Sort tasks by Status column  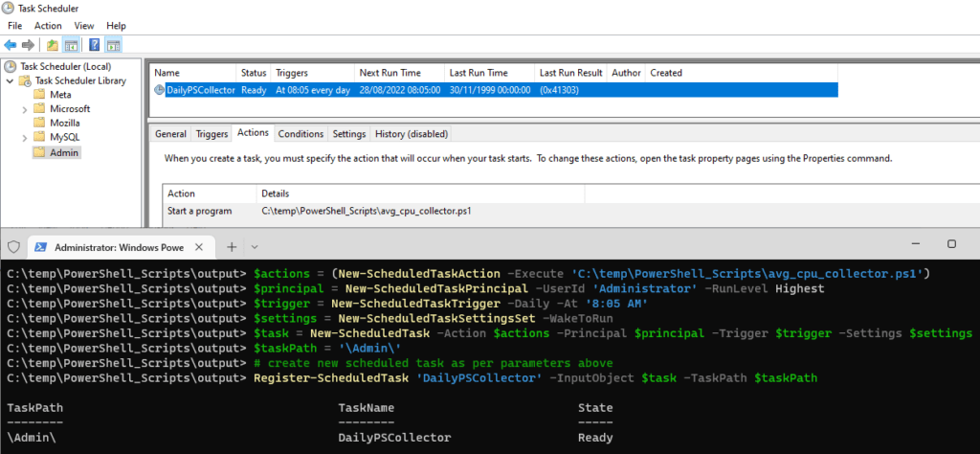point(254,73)
